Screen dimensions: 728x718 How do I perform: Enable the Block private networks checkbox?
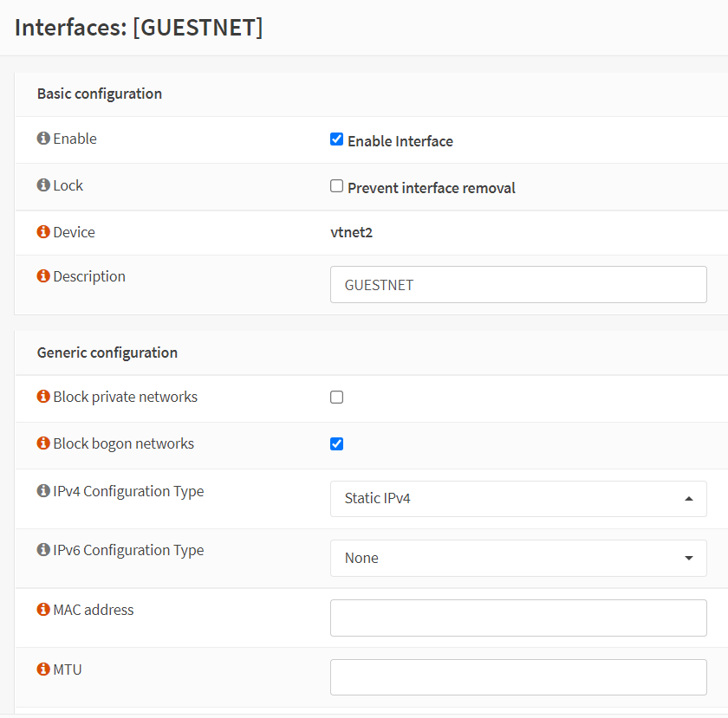[337, 398]
